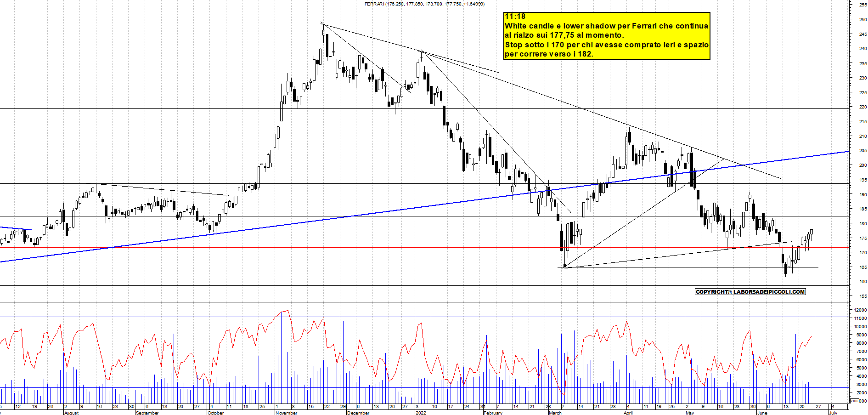868x415 pixels.
Task: Click the 160 price axis value
Action: tap(863, 281)
